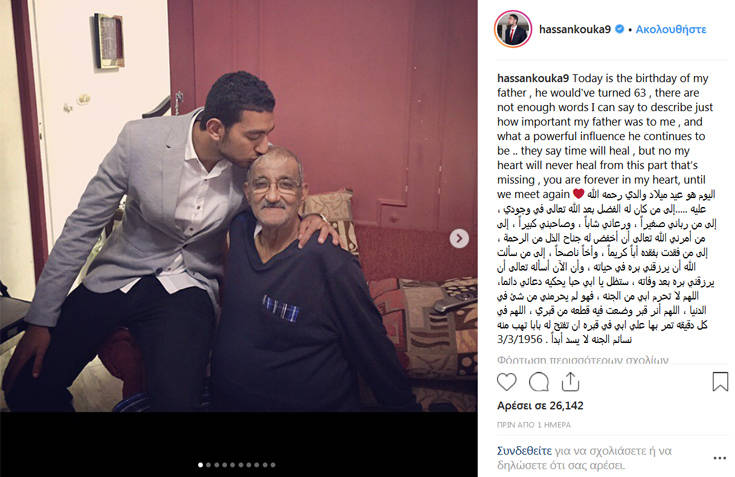Load more comments link below caption

(x=583, y=360)
